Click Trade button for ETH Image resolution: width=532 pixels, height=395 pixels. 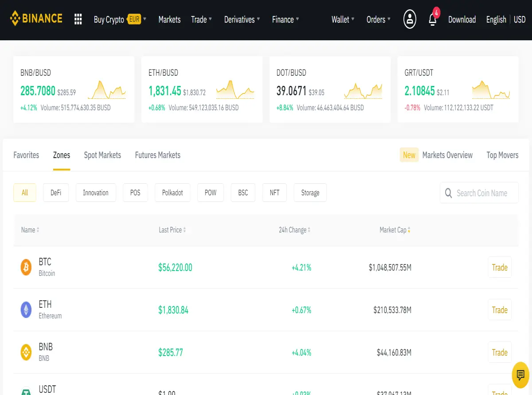pyautogui.click(x=500, y=310)
